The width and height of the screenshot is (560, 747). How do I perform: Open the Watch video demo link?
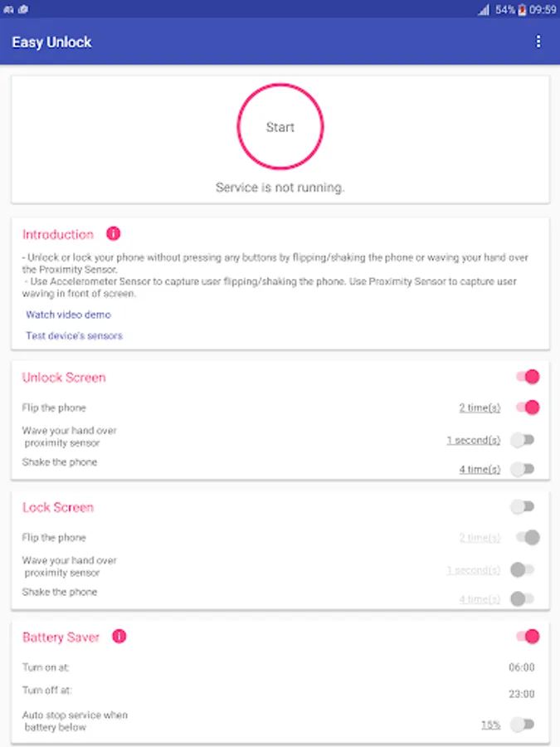pos(68,315)
